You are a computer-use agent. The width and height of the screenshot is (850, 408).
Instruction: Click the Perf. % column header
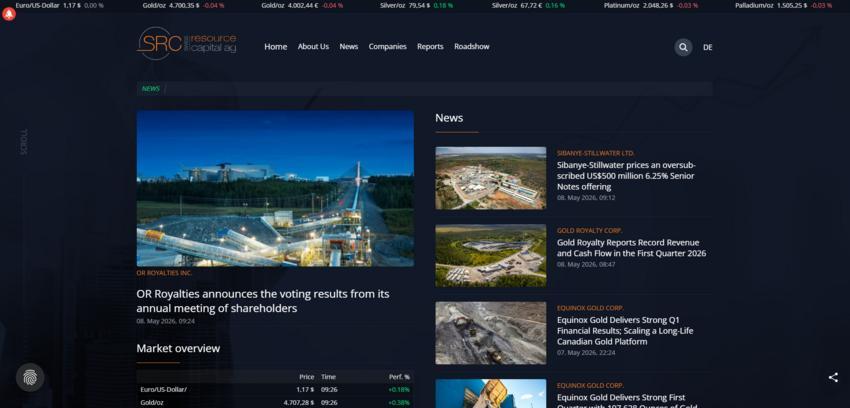(400, 377)
